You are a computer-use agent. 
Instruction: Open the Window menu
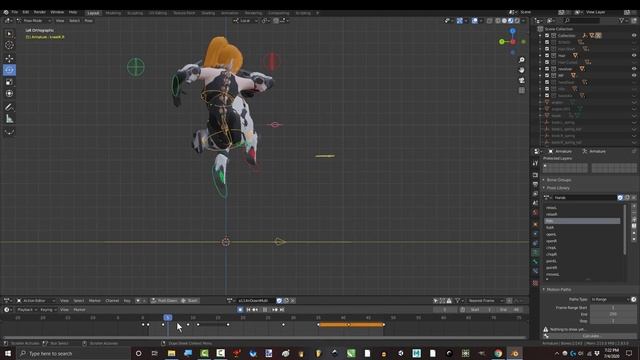coord(57,12)
